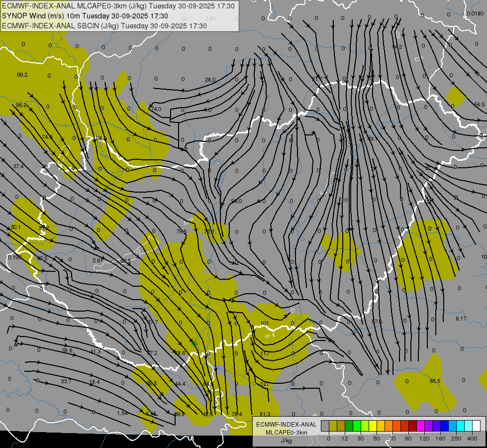Click the legend scale label '400'
The image size is (487, 448).
point(472,439)
